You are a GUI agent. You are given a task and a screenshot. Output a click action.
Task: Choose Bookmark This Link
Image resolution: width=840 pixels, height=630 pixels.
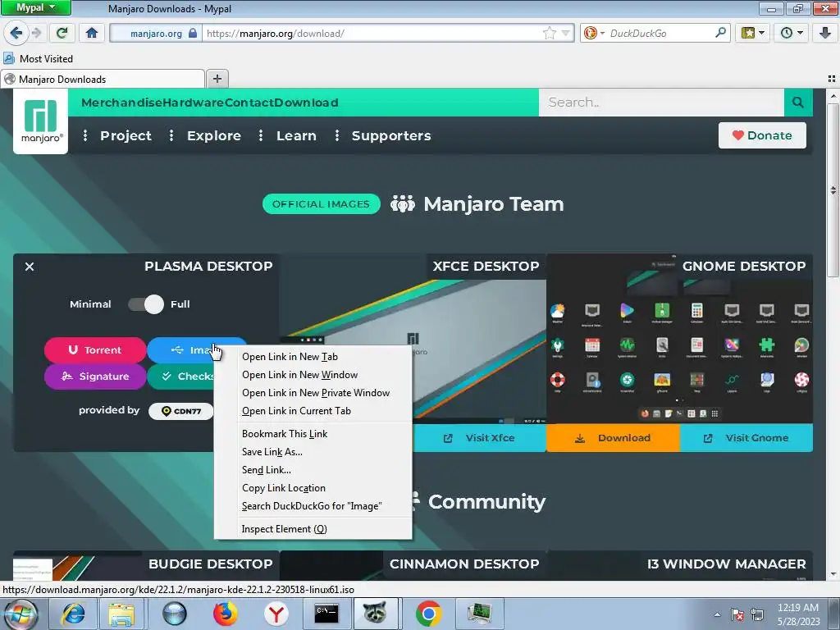313,434
